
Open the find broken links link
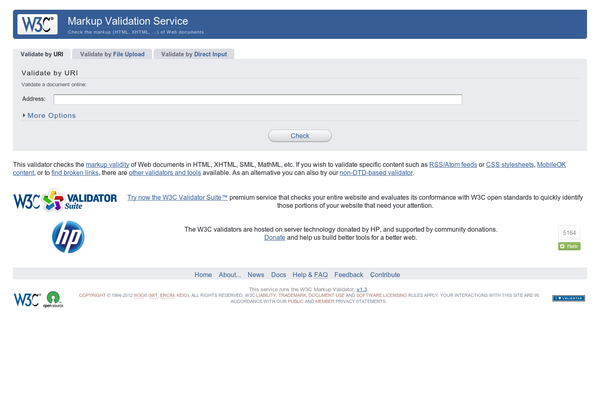point(75,173)
